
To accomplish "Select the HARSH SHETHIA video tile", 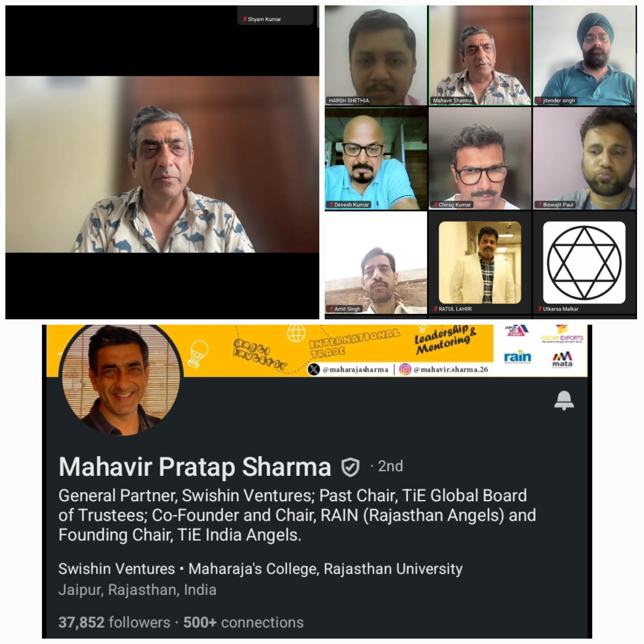I will click(376, 55).
